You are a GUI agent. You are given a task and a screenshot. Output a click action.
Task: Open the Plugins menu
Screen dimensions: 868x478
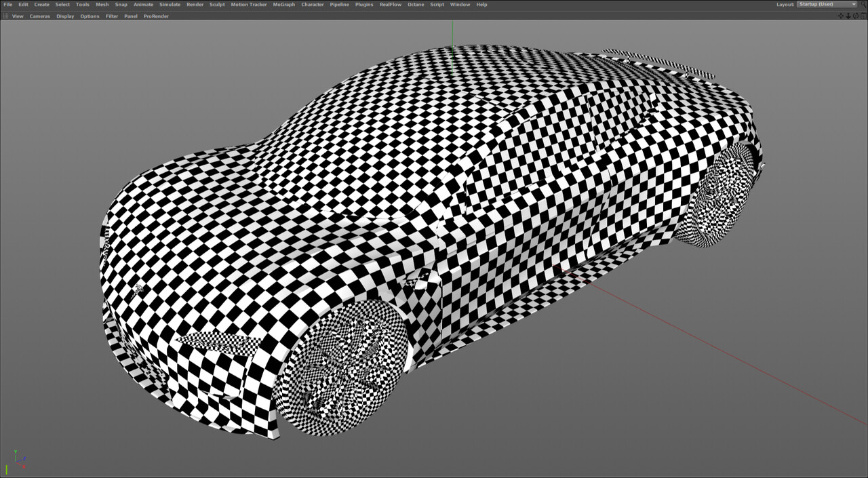tap(364, 4)
